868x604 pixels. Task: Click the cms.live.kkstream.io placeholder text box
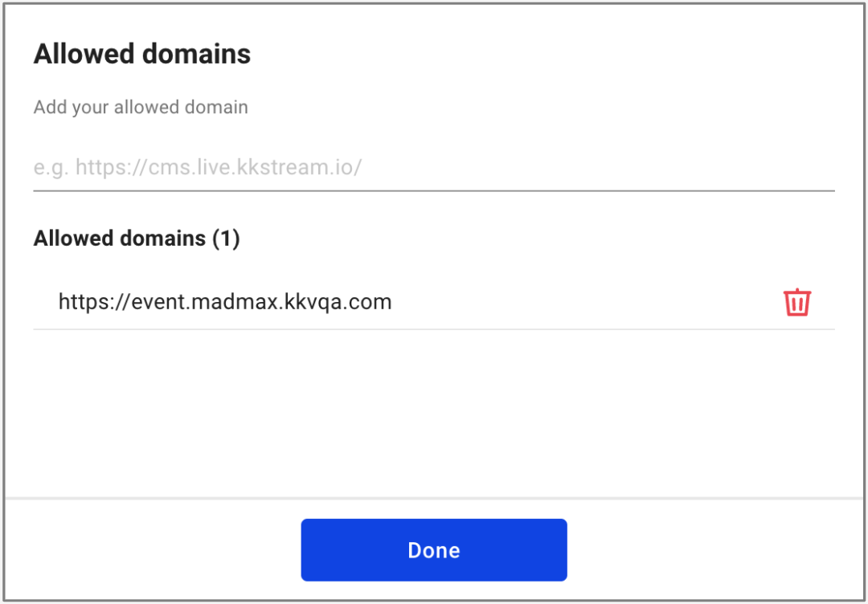coord(434,168)
